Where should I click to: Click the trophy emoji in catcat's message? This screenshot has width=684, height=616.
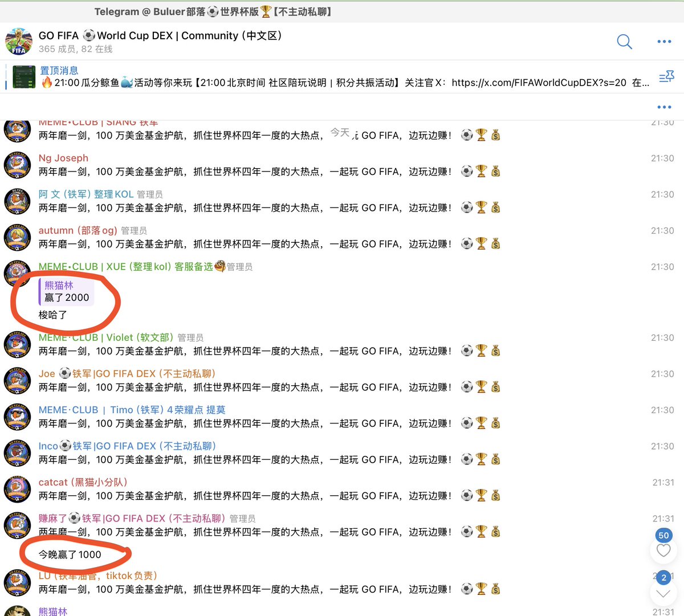482,496
